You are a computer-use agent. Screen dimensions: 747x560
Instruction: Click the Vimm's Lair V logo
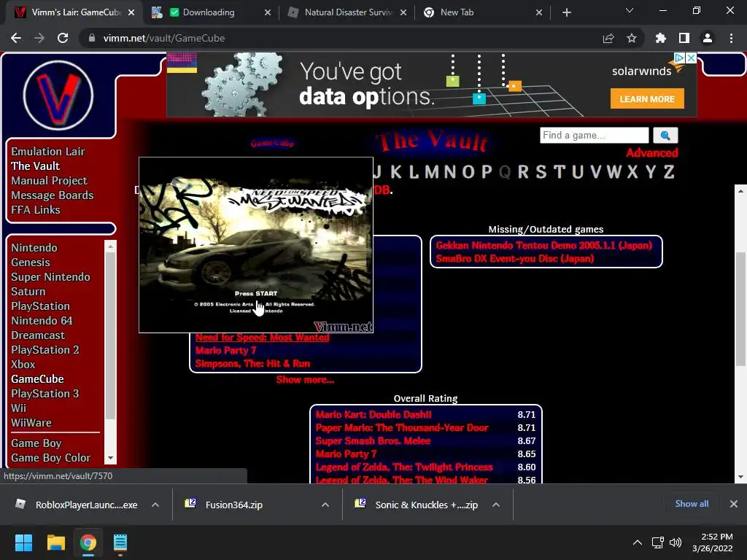click(58, 96)
